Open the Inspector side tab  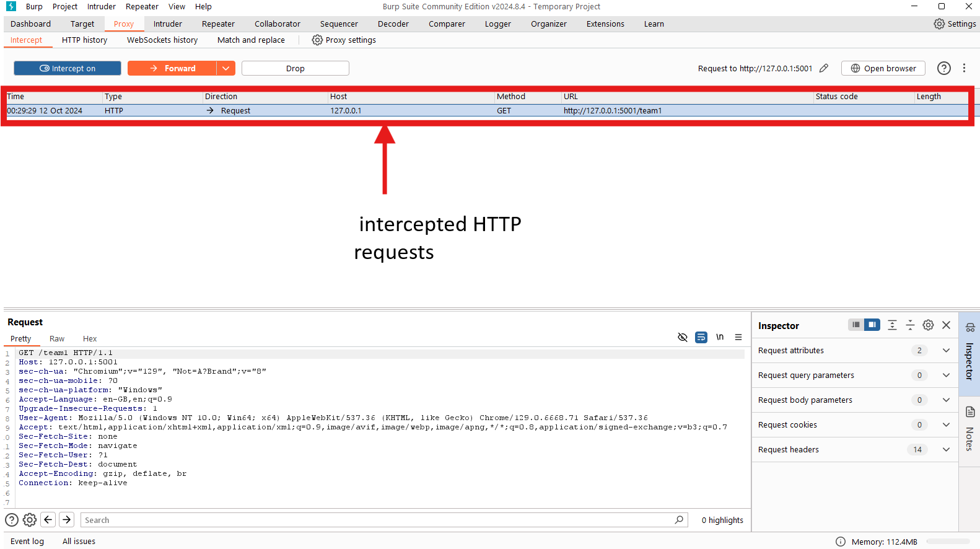coord(969,353)
